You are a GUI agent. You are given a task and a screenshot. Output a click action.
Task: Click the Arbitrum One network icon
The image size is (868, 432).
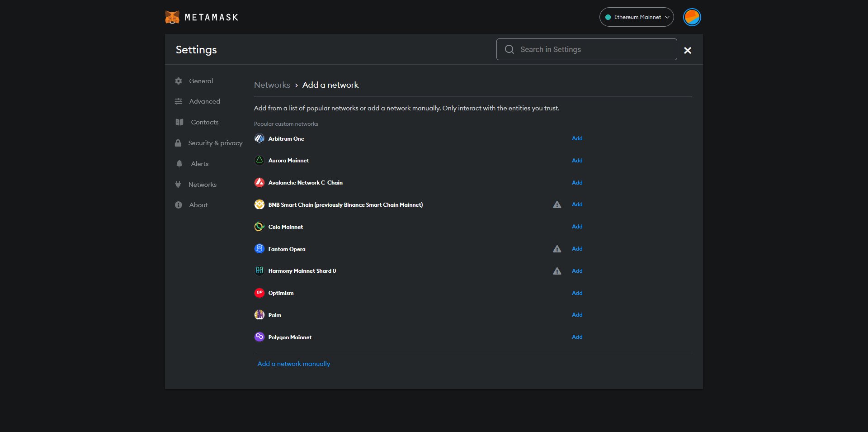[259, 138]
